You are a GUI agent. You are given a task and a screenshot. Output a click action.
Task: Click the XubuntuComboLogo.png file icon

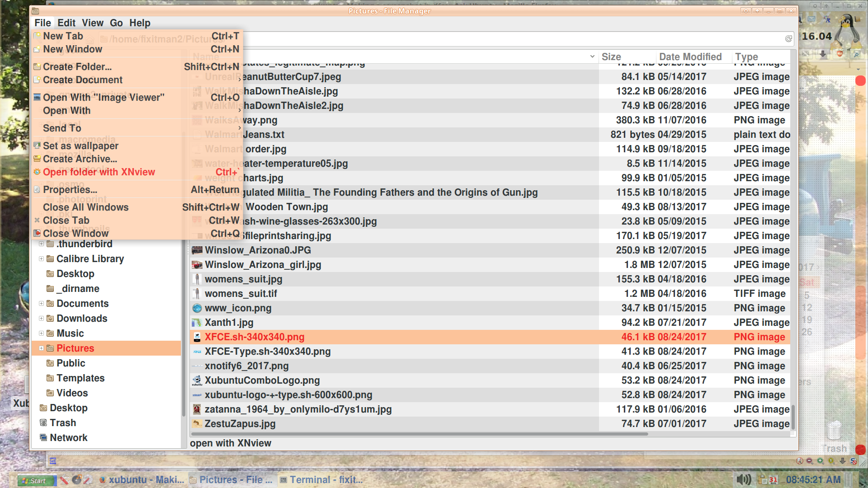[x=197, y=380]
